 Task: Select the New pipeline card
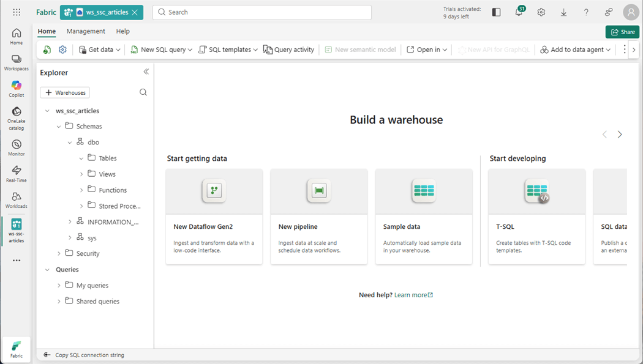point(319,217)
